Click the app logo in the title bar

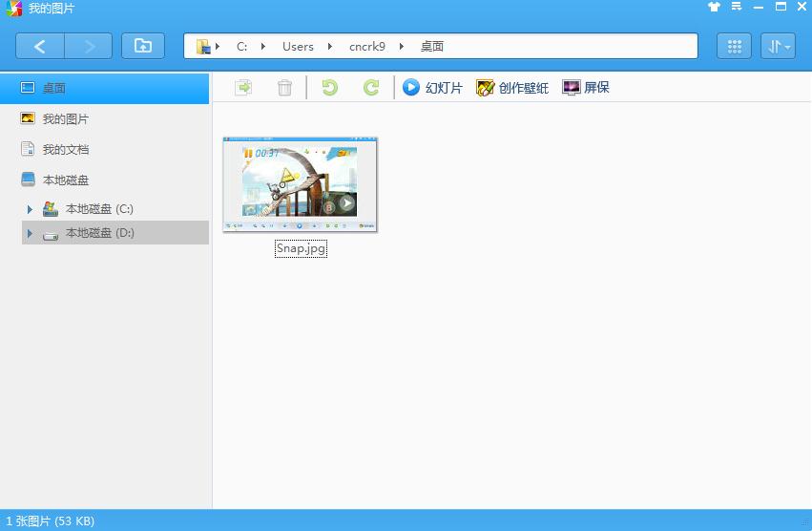tap(14, 9)
